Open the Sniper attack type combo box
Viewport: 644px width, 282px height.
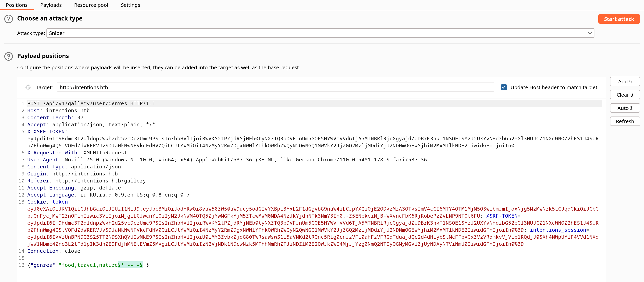320,33
